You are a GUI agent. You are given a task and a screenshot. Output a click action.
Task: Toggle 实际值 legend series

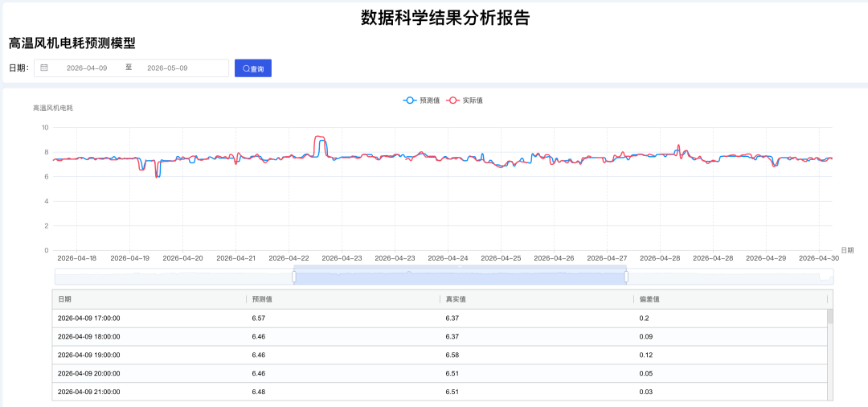coord(465,101)
